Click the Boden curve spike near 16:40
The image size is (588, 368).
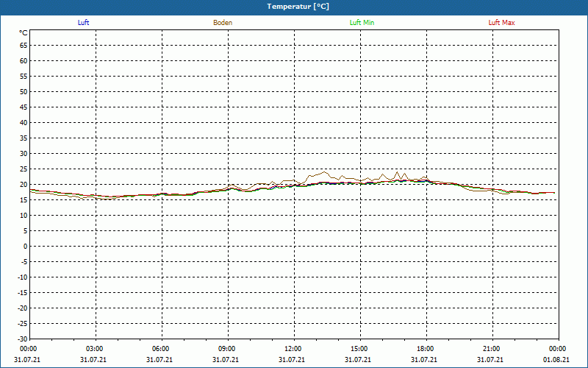click(397, 172)
